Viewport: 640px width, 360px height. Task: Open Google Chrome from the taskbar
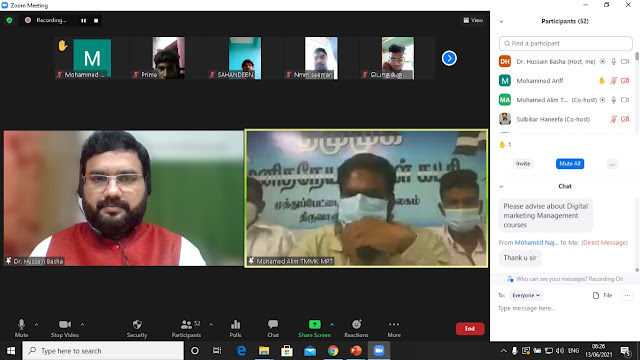[x=333, y=351]
